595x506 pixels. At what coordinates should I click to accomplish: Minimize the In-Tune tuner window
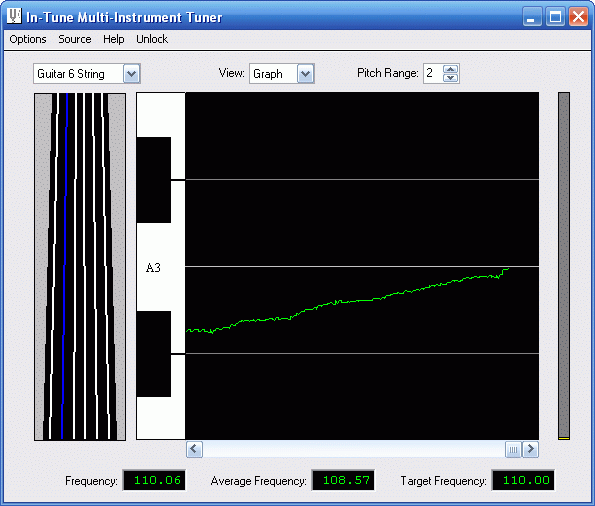[x=532, y=17]
